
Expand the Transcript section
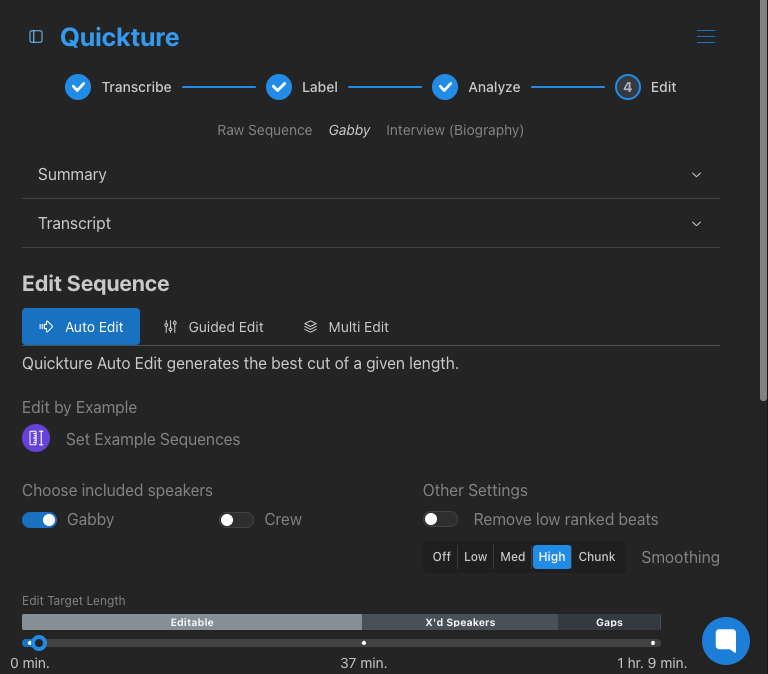click(371, 223)
